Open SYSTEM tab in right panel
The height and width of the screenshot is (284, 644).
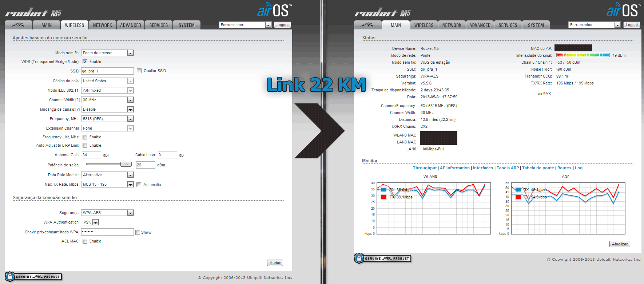click(x=536, y=25)
